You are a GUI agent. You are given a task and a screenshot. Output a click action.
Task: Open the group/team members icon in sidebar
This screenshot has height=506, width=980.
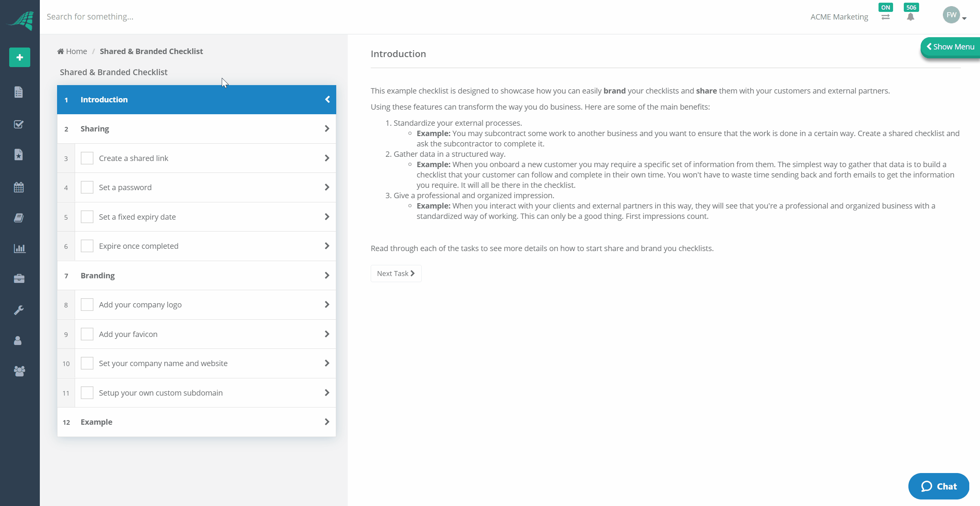[x=20, y=371]
